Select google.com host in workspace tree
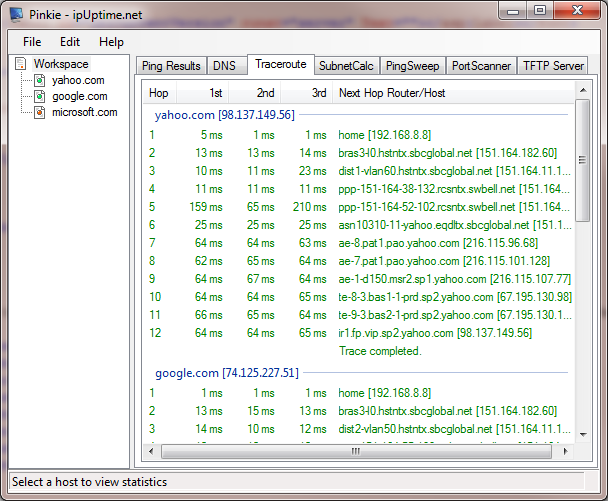608x501 pixels. [80, 96]
